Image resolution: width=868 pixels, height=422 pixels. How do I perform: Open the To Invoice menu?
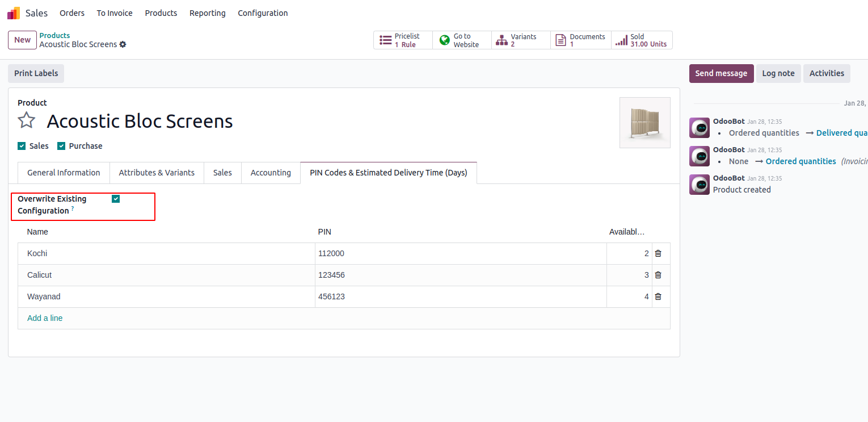point(115,13)
